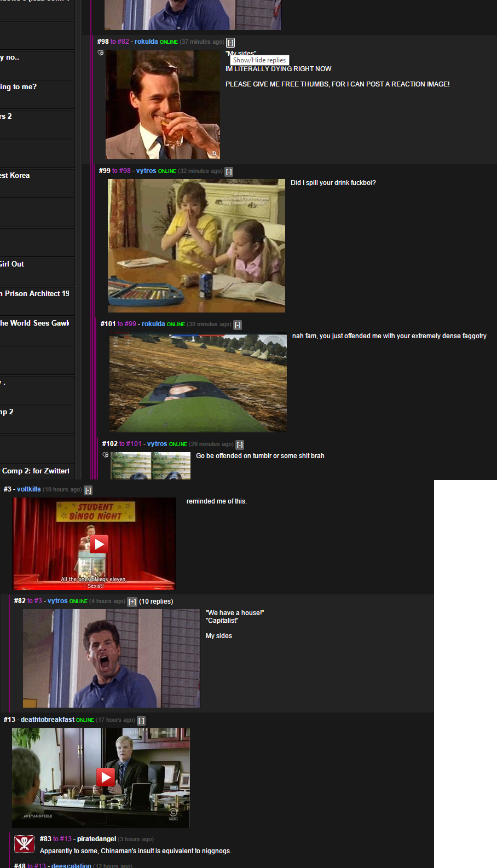Open deathtobreakfast user profile link
Screen dimensions: 497x868
click(x=47, y=720)
